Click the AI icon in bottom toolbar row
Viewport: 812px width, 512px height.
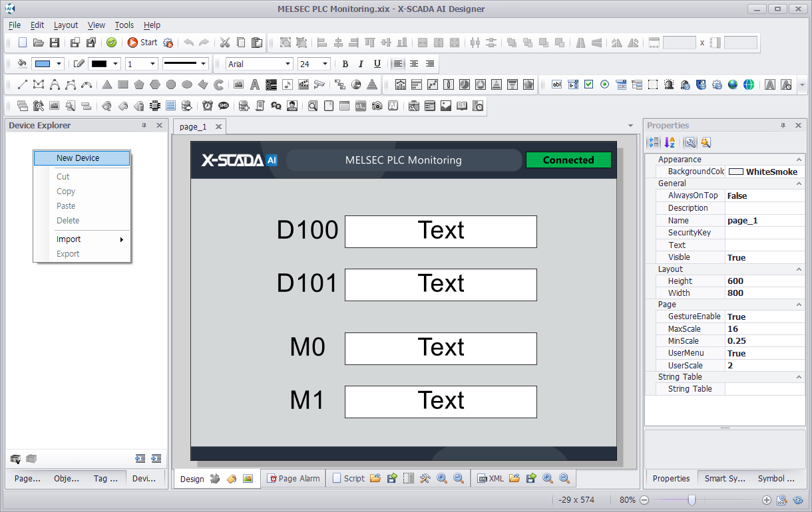tap(393, 106)
